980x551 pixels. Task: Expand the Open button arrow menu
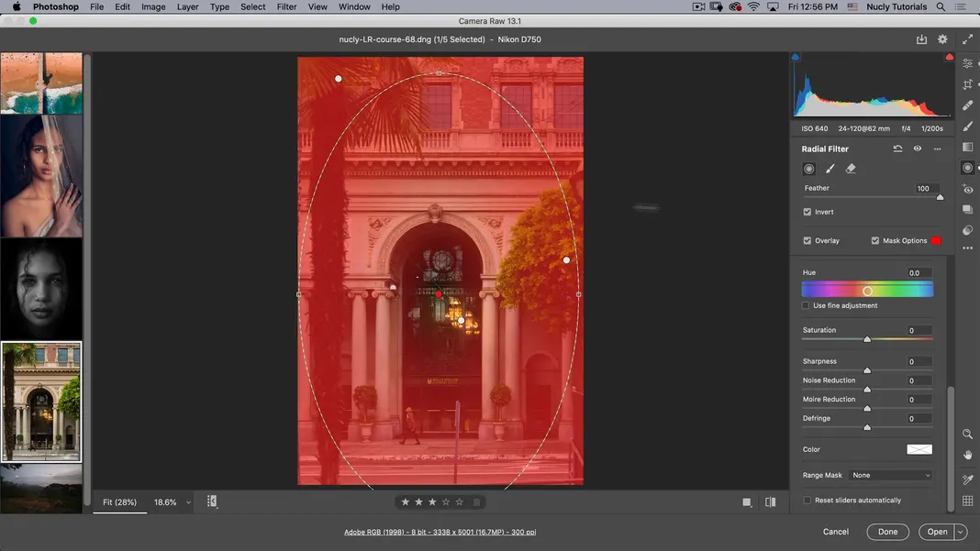[x=961, y=532]
